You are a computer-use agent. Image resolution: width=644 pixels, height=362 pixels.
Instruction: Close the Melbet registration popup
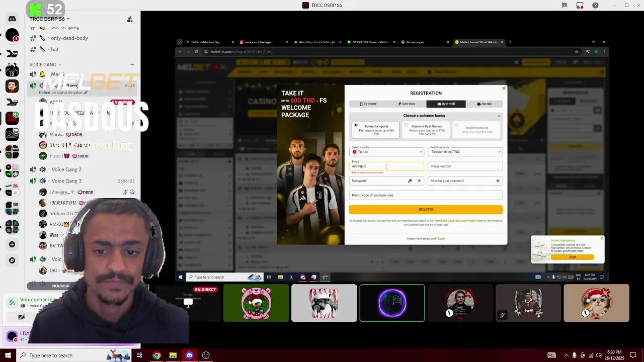tap(504, 88)
